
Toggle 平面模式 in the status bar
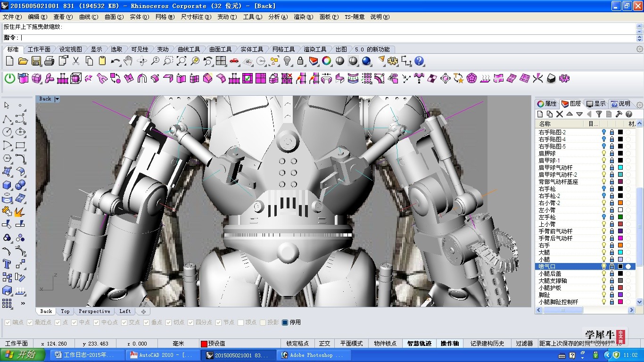(x=352, y=344)
